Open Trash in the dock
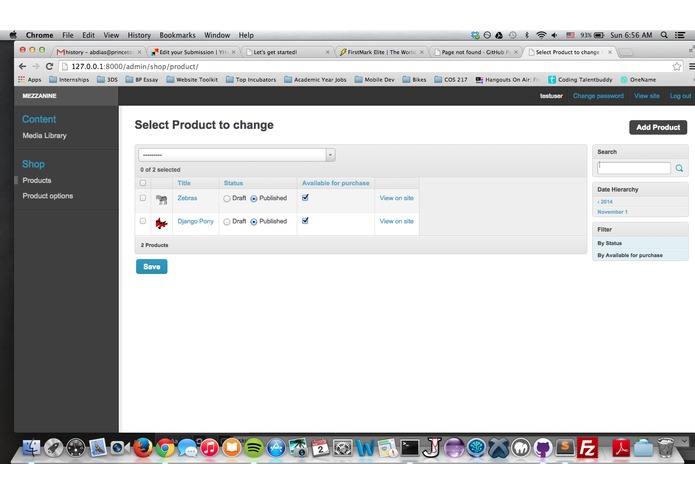 pos(665,448)
